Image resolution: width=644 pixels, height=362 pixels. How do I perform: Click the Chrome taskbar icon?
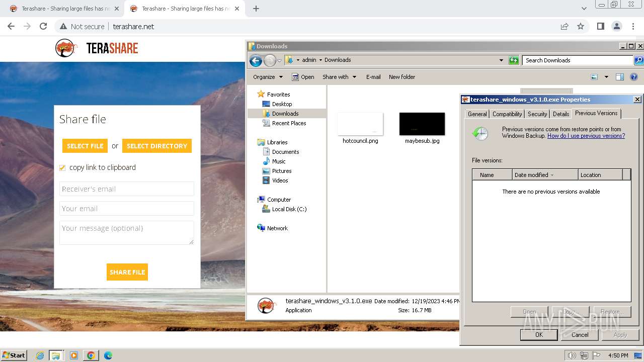[91, 355]
